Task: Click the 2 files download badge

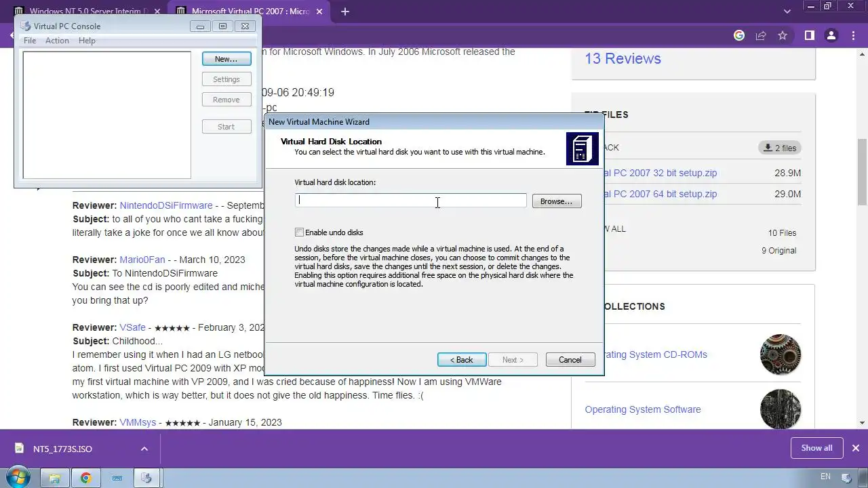Action: coord(780,148)
